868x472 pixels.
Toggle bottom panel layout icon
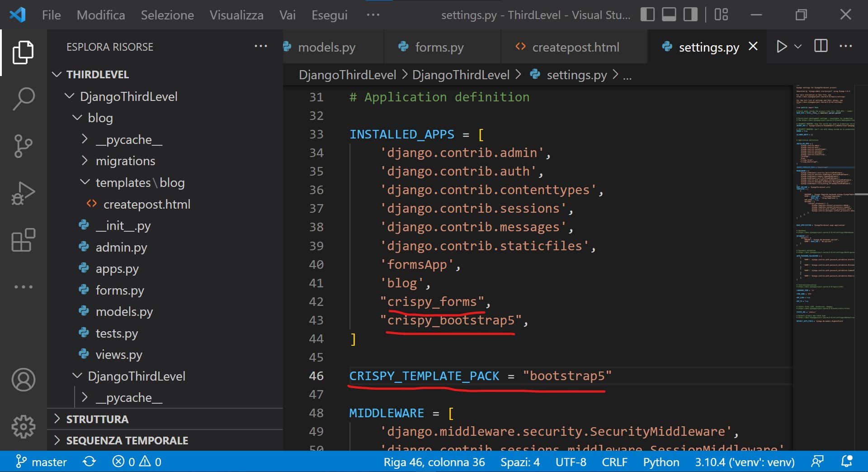click(x=669, y=14)
